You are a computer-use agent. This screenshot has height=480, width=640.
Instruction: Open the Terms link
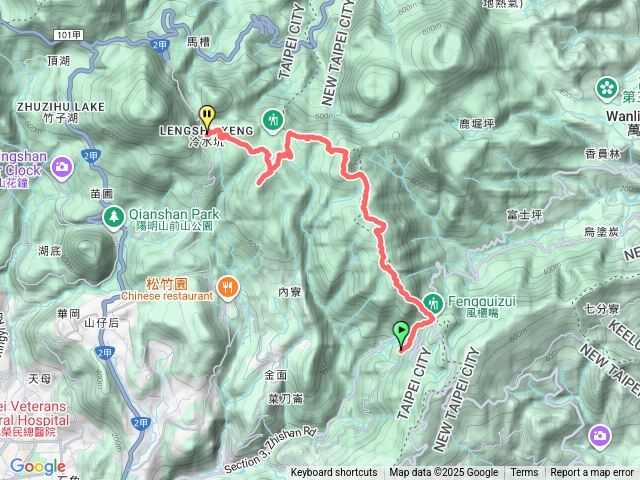tap(524, 473)
